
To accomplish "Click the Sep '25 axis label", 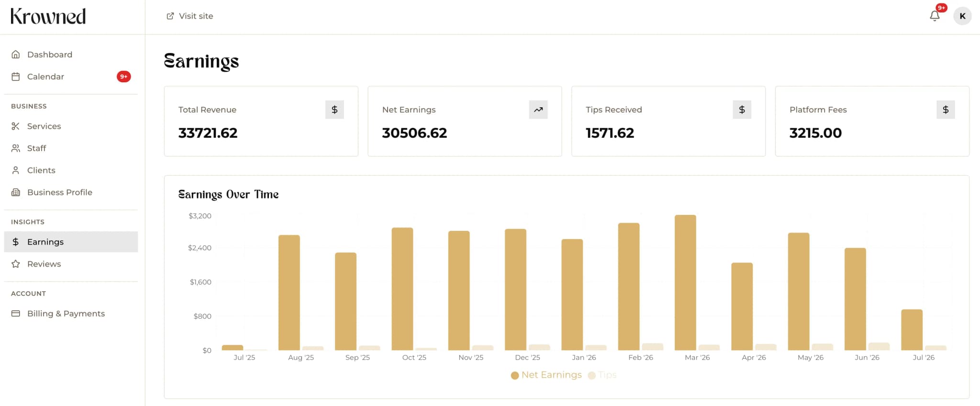I will coord(357,358).
